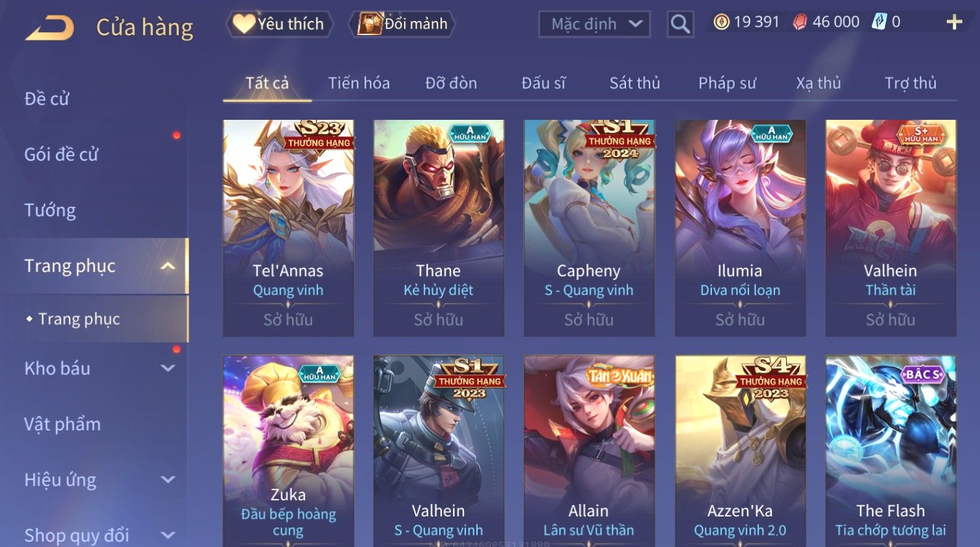
Task: Select Ilumia Diva nổi loạn skin card
Action: point(740,228)
